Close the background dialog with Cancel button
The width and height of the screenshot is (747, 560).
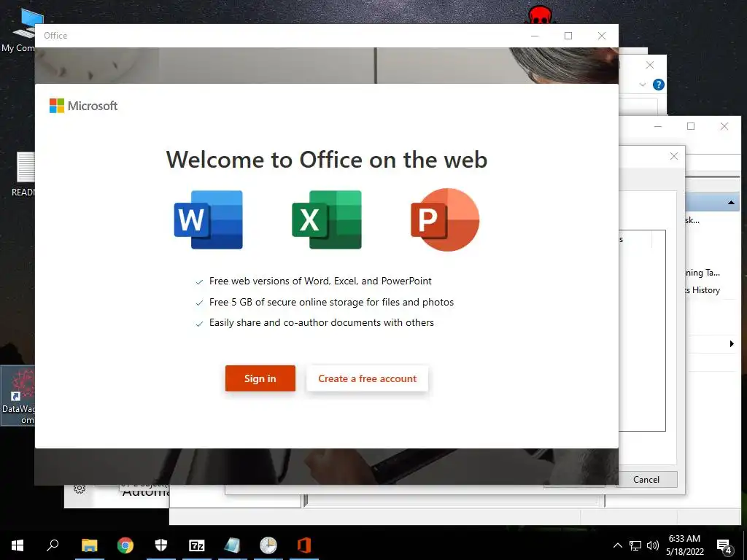click(646, 480)
